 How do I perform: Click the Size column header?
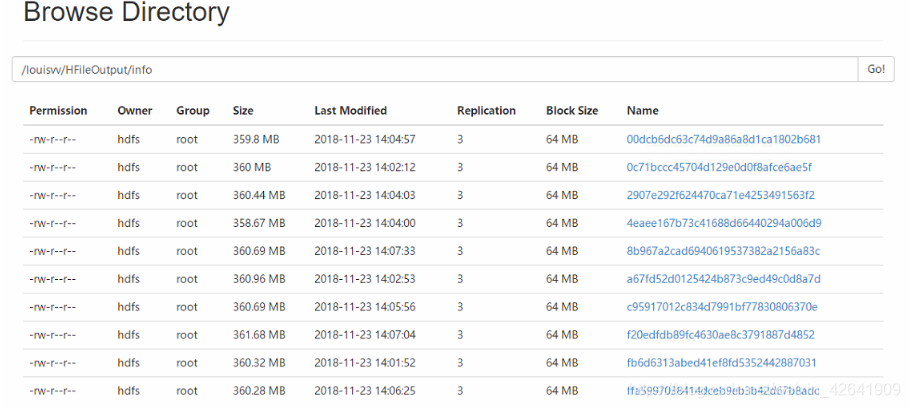(x=243, y=110)
